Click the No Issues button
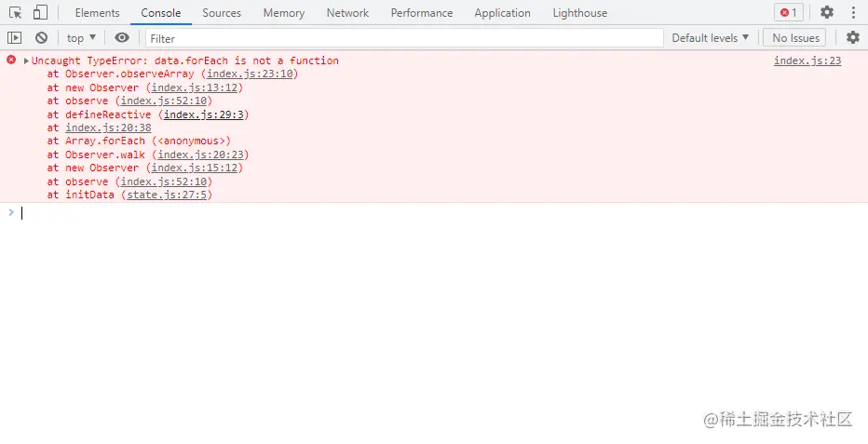868x444 pixels. (795, 37)
